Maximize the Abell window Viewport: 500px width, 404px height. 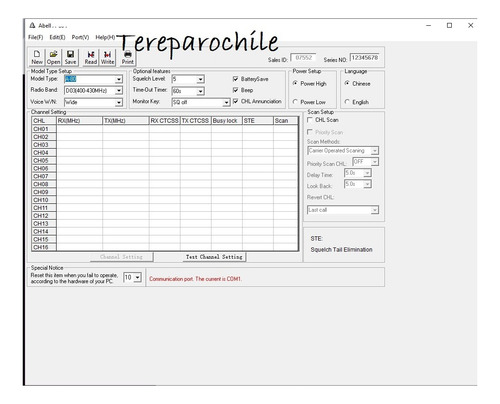[449, 25]
